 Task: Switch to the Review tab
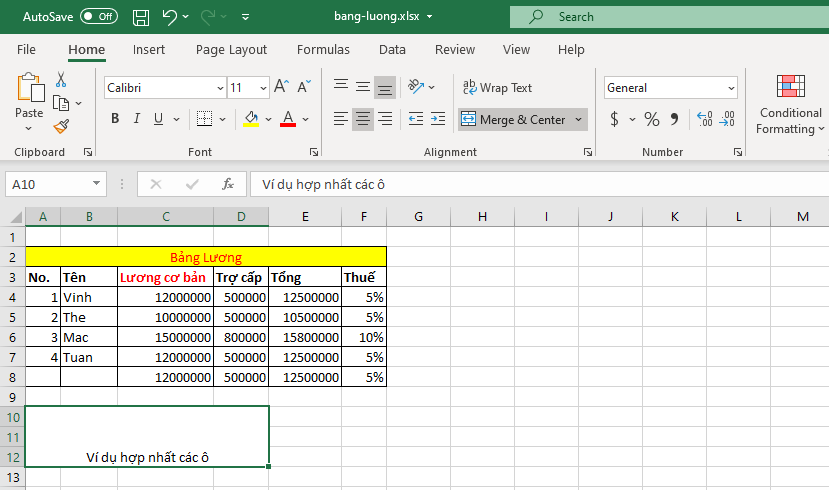point(455,50)
